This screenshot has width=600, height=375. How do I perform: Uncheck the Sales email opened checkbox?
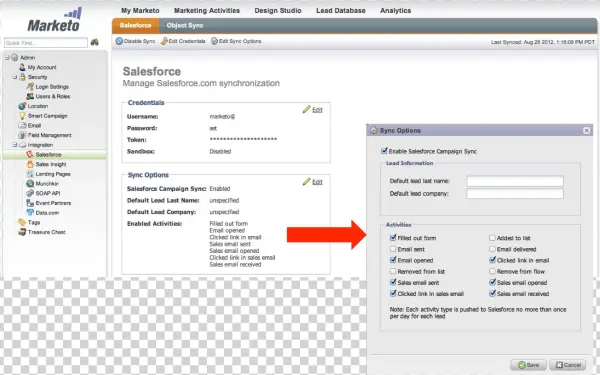pos(492,282)
